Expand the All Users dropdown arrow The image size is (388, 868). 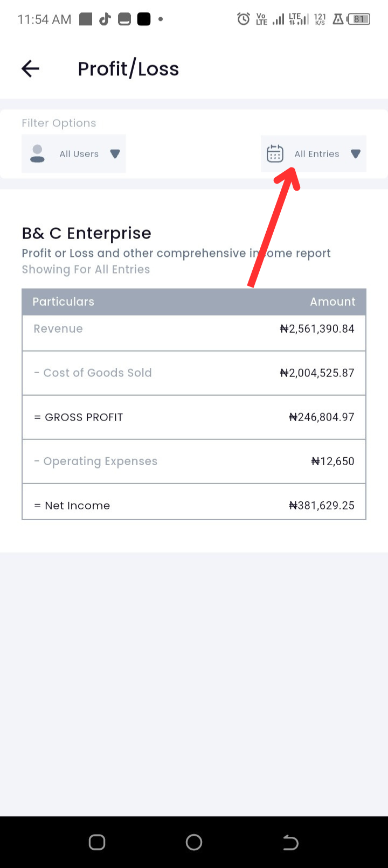click(115, 154)
